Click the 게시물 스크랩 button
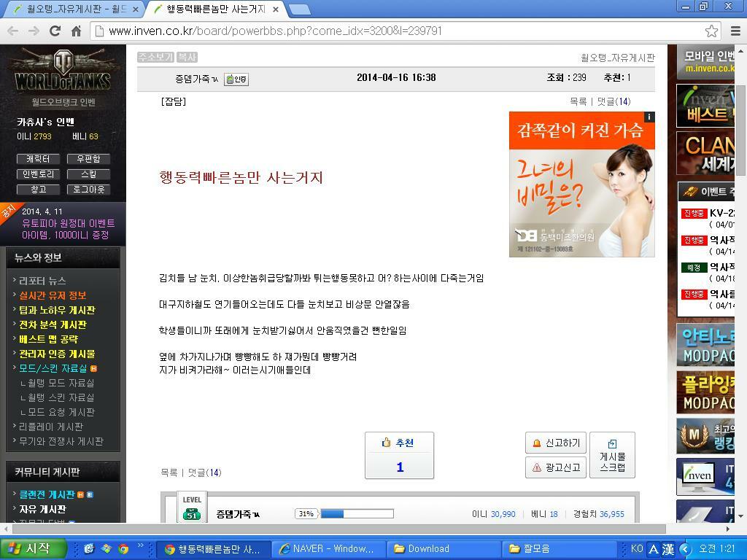 click(x=612, y=455)
